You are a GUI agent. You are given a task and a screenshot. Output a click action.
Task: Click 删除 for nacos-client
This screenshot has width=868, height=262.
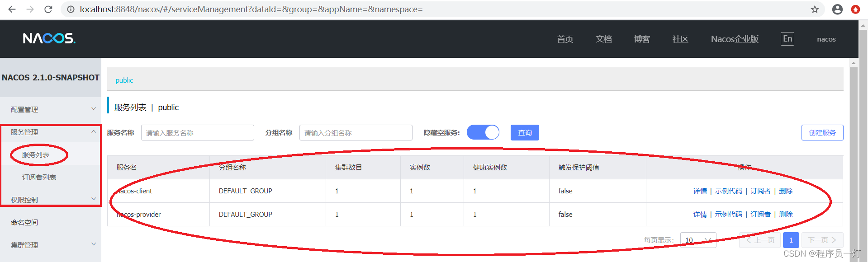coord(786,191)
